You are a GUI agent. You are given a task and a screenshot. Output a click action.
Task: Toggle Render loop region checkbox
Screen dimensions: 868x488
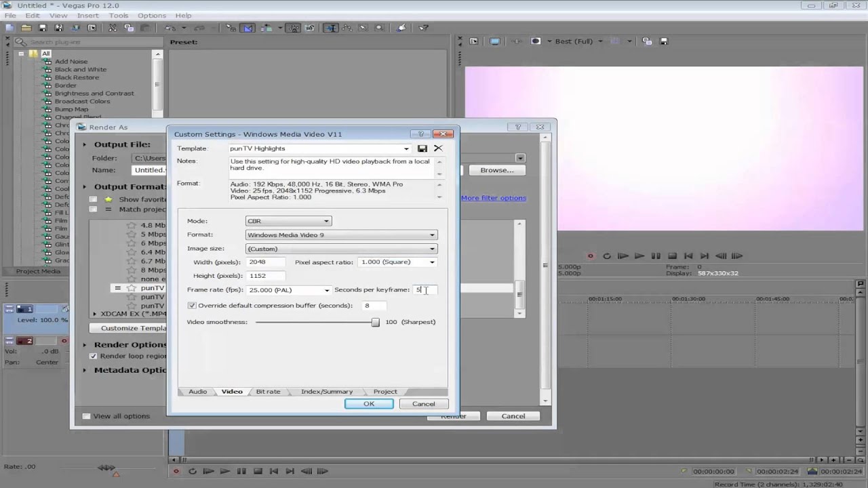tap(94, 356)
